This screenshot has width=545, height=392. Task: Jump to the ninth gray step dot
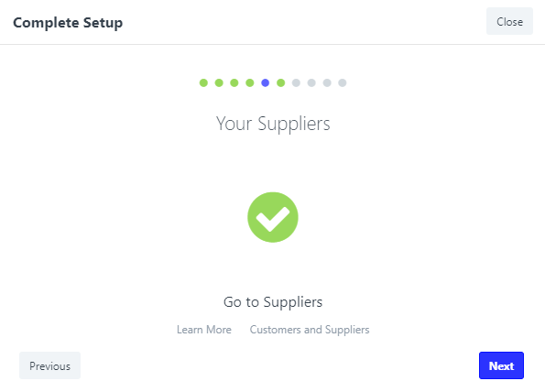[x=327, y=82]
